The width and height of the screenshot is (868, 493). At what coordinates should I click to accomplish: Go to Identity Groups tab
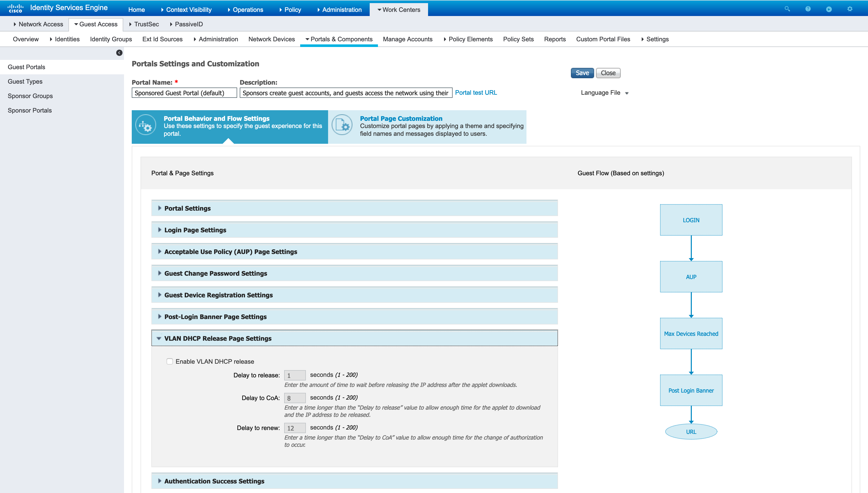click(111, 39)
